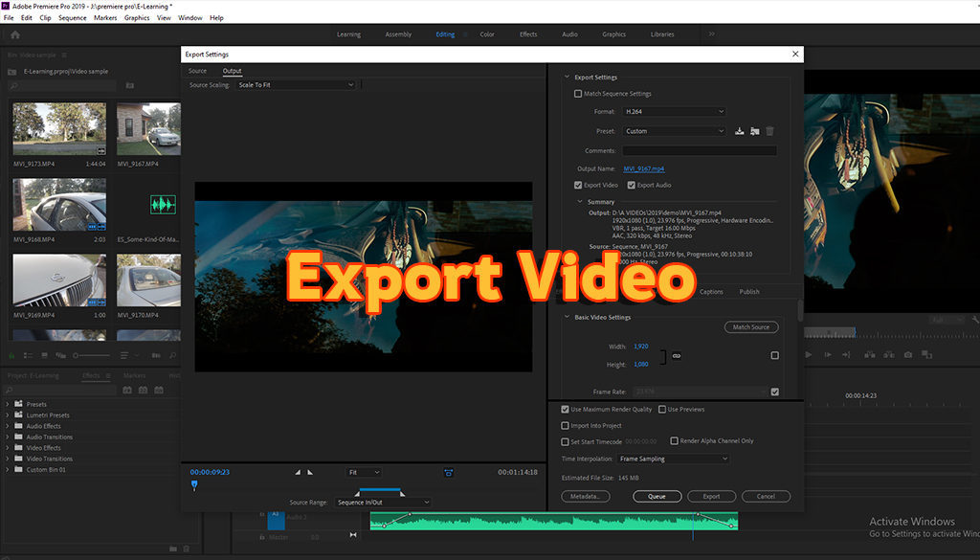Open the Source Scaling dropdown Scale To Fit

(296, 85)
